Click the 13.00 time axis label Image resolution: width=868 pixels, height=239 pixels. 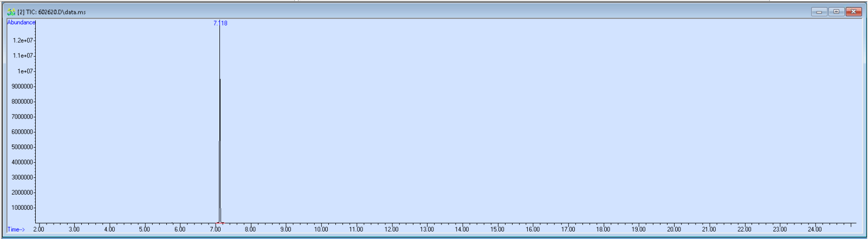(426, 229)
